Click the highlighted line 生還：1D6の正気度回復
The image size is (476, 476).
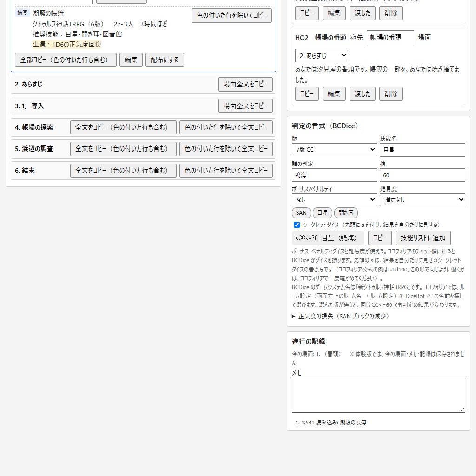[67, 45]
